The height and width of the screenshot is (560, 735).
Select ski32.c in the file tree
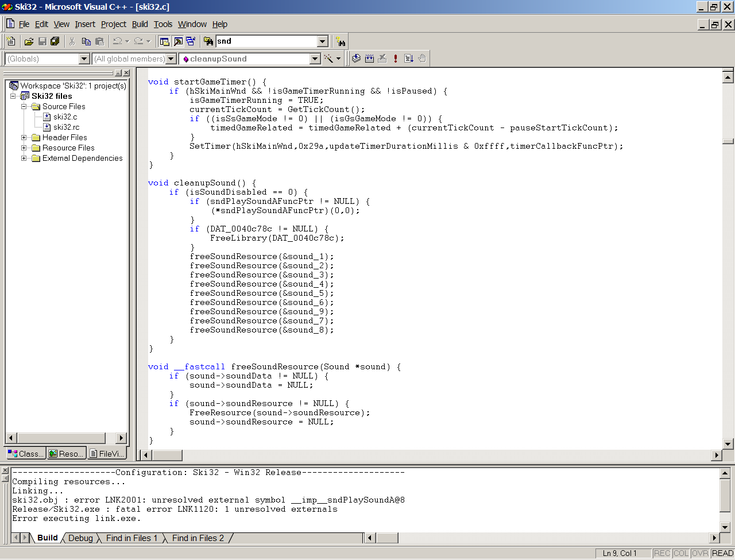point(65,117)
